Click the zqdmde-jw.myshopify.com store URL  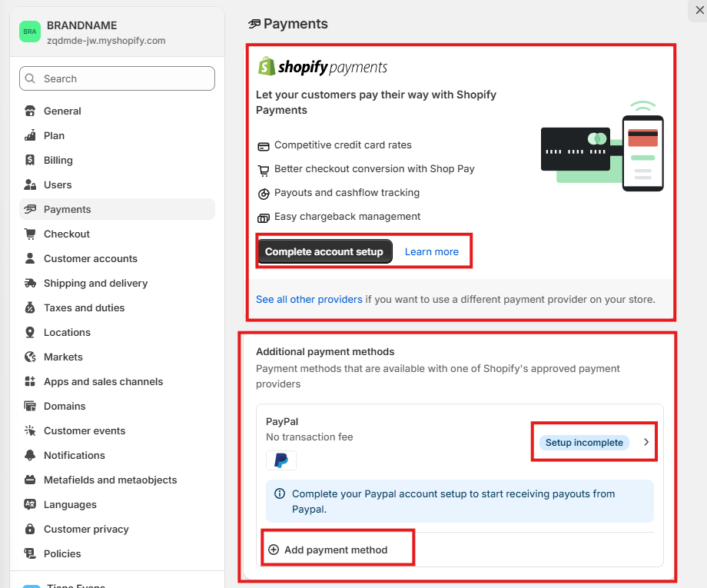(x=106, y=41)
